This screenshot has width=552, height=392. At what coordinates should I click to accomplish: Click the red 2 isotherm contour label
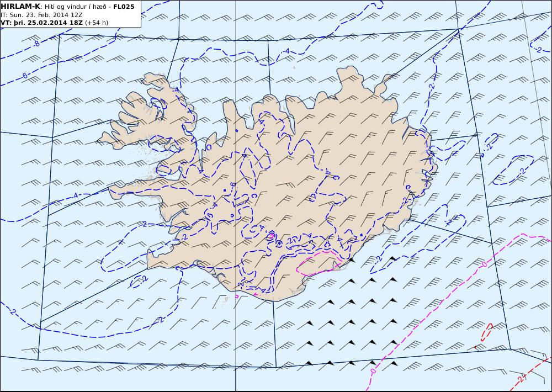point(522,379)
